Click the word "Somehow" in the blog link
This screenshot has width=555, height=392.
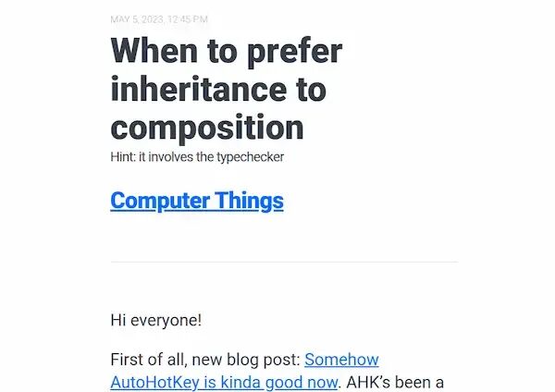[x=341, y=360]
